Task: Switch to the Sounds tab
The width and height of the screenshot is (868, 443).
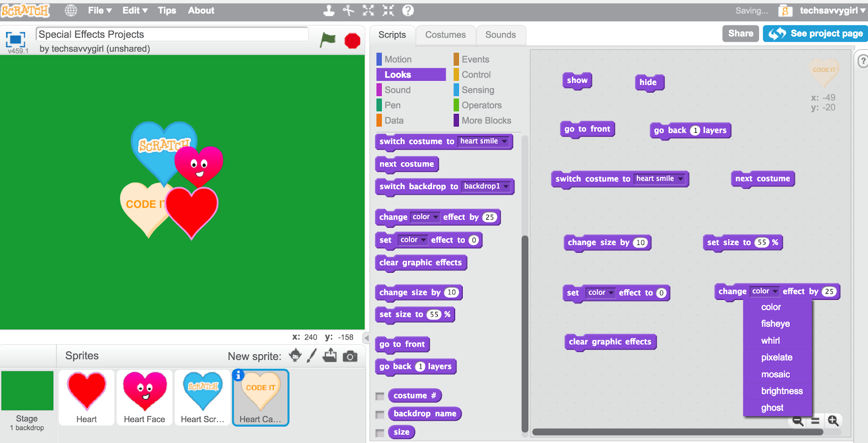Action: (501, 35)
